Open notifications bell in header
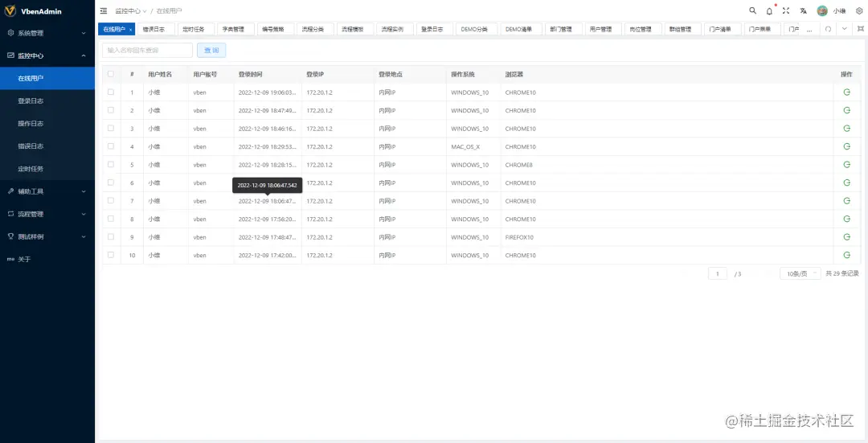The height and width of the screenshot is (443, 868). (769, 10)
